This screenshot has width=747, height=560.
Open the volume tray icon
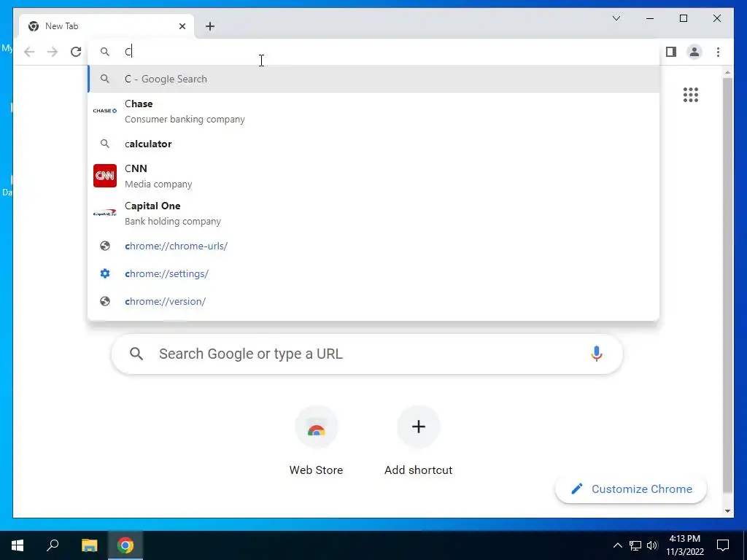[x=652, y=545]
